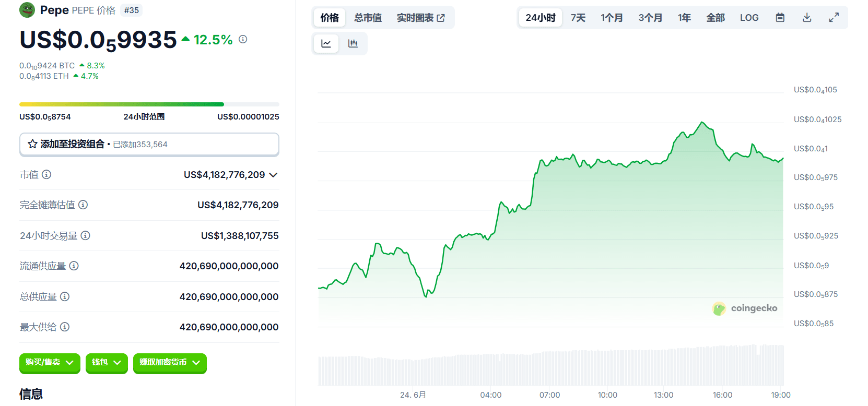Select the 总市值 tab
Screen dimensions: 868x406
tap(368, 18)
